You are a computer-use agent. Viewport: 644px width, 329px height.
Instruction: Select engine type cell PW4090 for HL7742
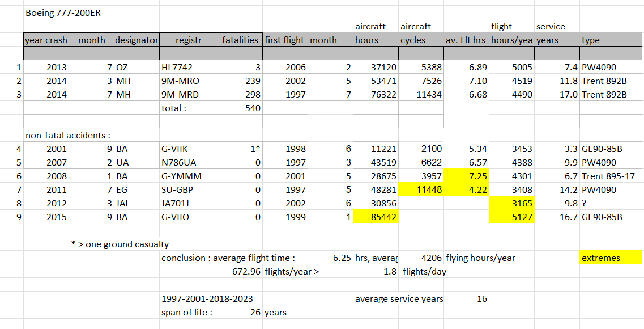612,67
